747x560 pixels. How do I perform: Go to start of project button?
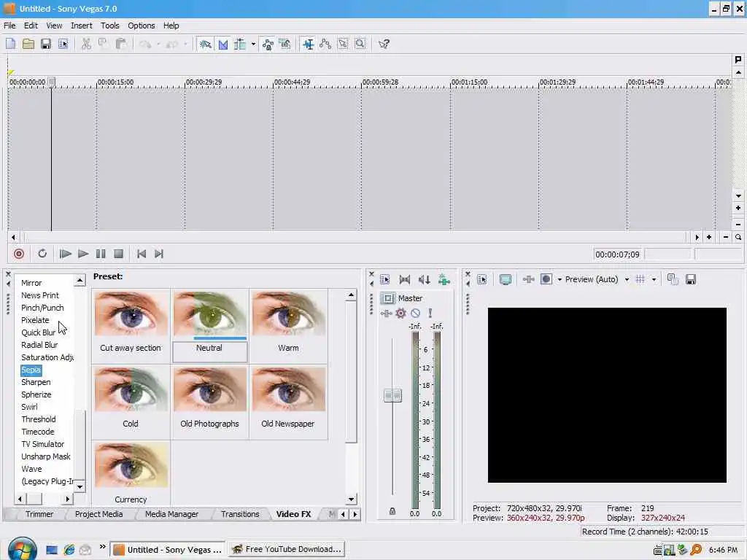pos(142,254)
